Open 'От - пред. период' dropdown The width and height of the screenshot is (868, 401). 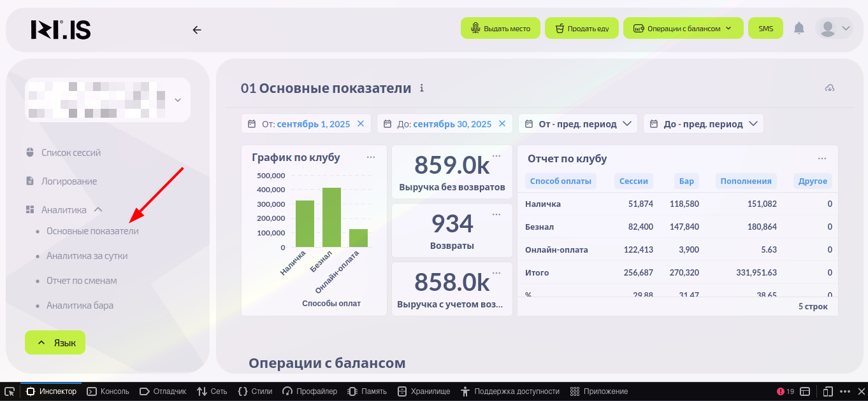coord(577,124)
